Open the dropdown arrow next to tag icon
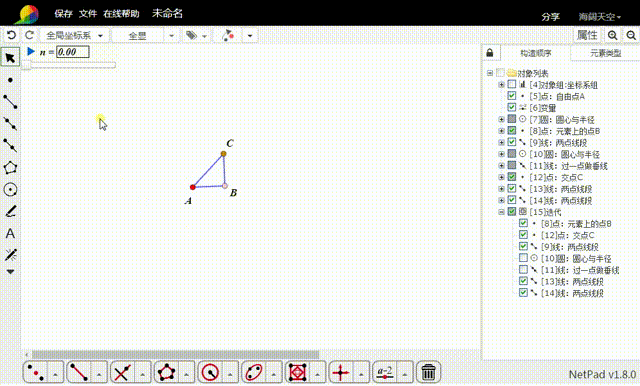 (204, 36)
